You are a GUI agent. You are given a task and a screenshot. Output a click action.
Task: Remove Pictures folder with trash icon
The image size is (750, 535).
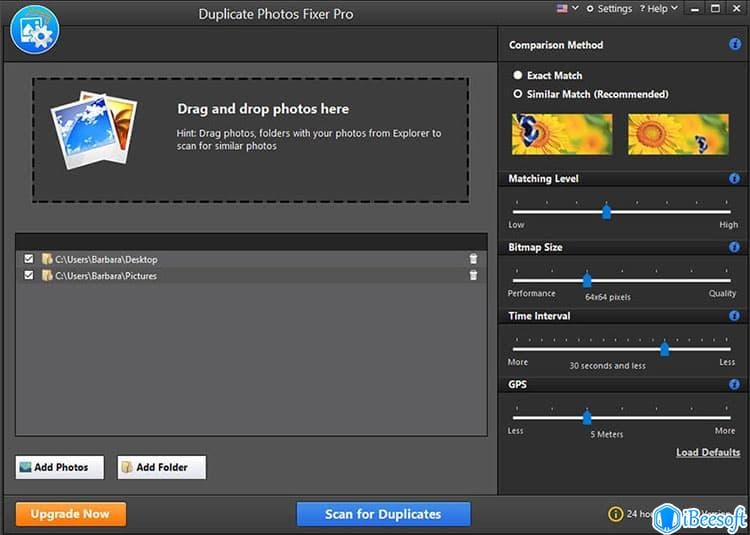coord(473,275)
